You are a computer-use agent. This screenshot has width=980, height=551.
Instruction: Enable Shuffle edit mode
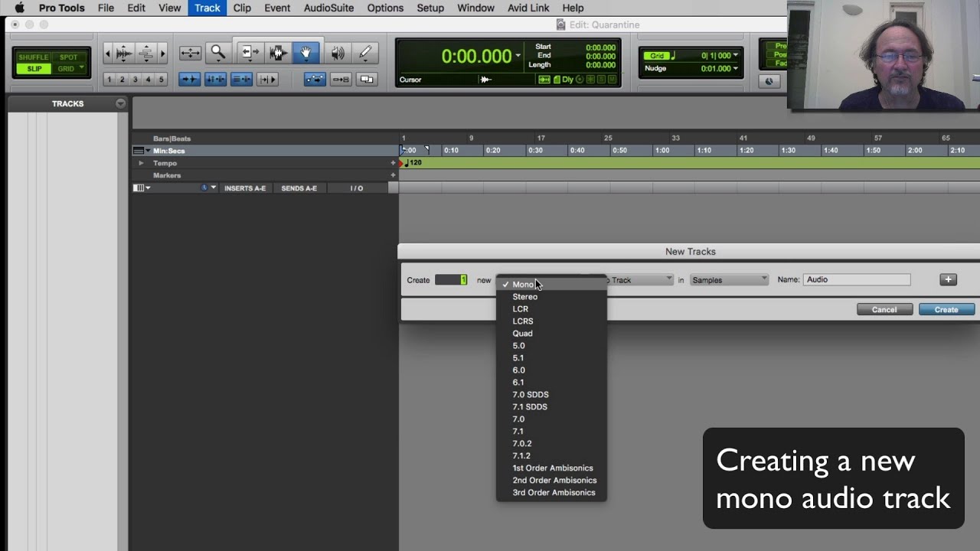pos(34,57)
